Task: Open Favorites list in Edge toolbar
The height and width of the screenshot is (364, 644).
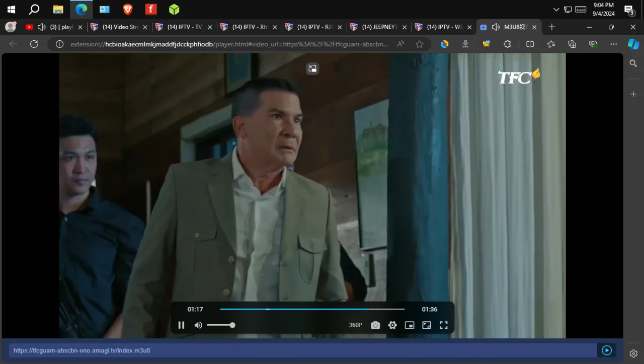Action: (551, 44)
